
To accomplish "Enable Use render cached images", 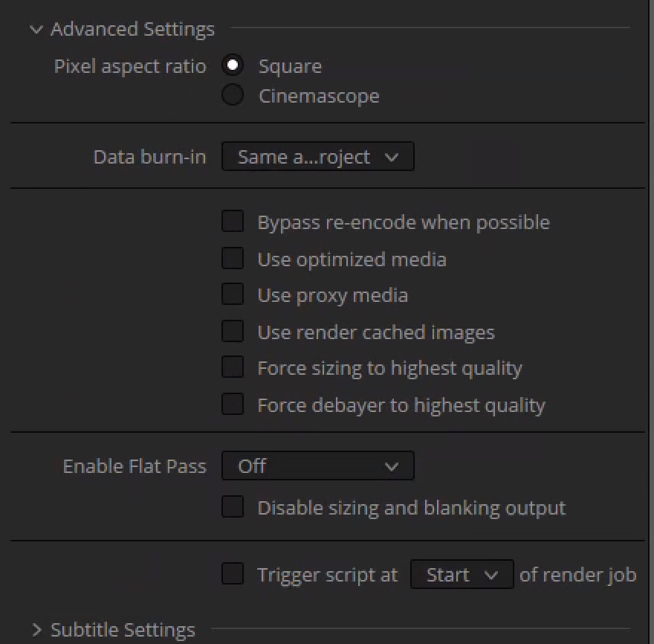I will coord(233,332).
